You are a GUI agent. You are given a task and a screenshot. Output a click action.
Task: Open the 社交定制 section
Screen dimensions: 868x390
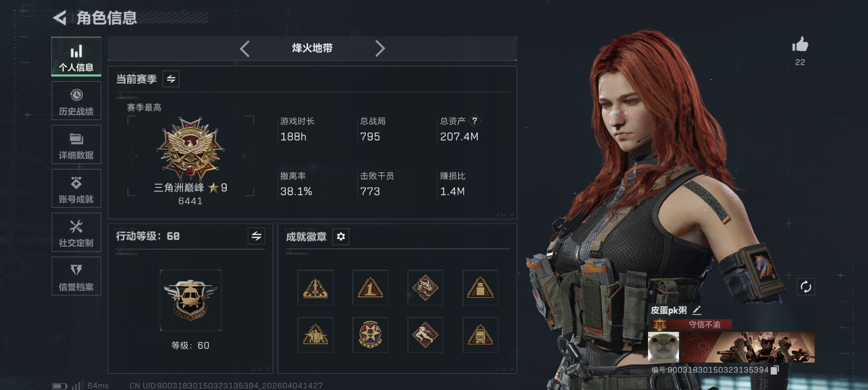[x=76, y=232]
